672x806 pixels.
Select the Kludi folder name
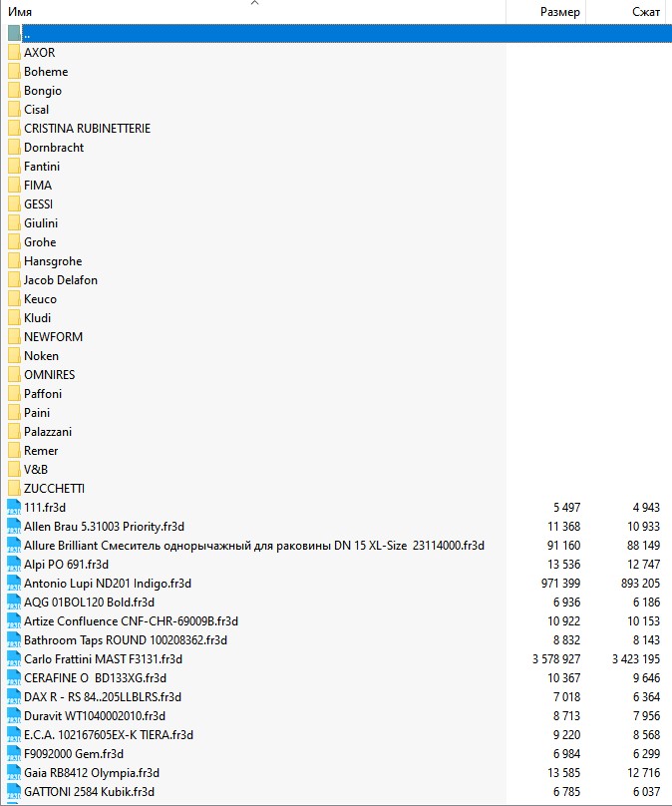[x=38, y=317]
